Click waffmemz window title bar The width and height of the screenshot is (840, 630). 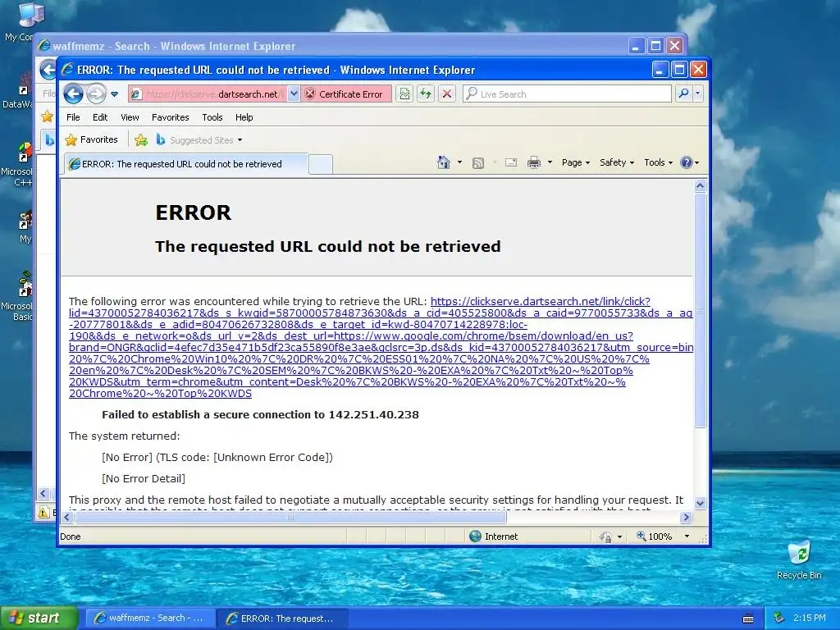click(x=332, y=46)
